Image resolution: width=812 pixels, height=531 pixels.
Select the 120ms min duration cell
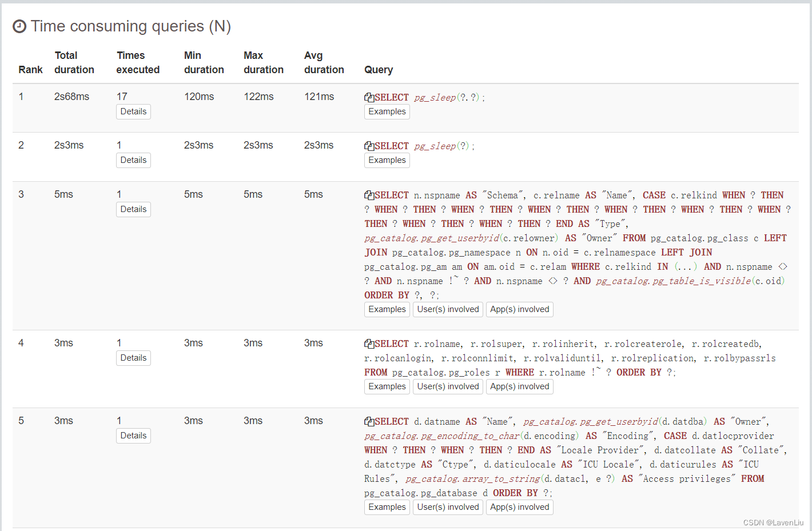click(199, 97)
